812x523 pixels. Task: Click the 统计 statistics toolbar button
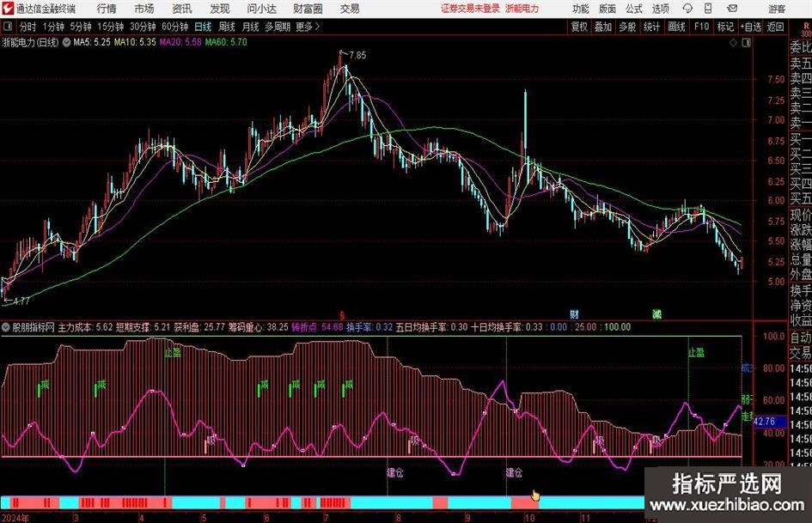click(651, 27)
